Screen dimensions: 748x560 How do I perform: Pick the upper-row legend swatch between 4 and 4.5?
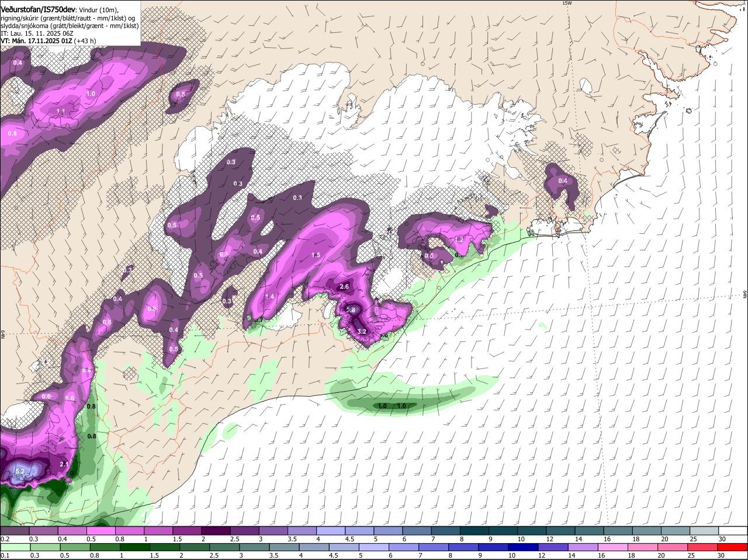tap(331, 531)
